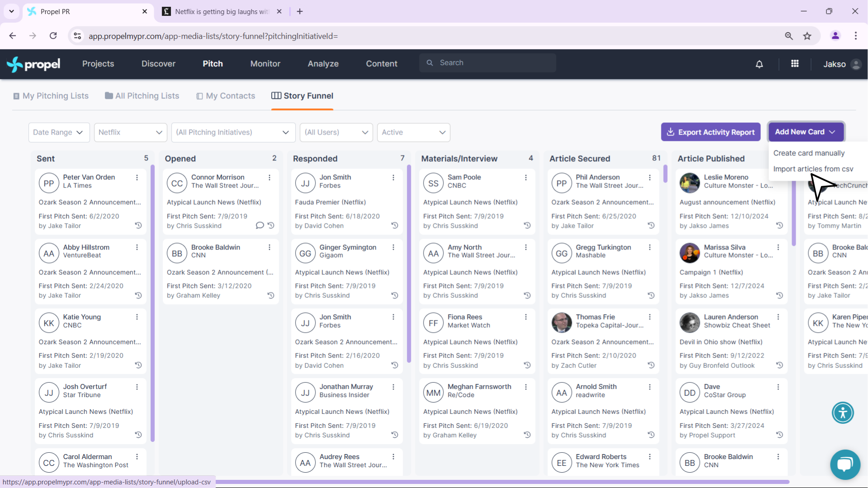Click the Sent column vertical scrollbar
868x488 pixels.
[152, 303]
